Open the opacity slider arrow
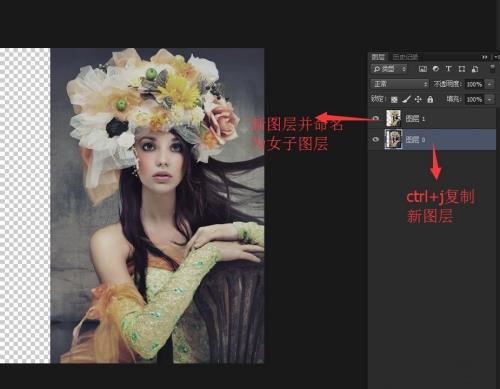The image size is (500, 389). (x=490, y=84)
